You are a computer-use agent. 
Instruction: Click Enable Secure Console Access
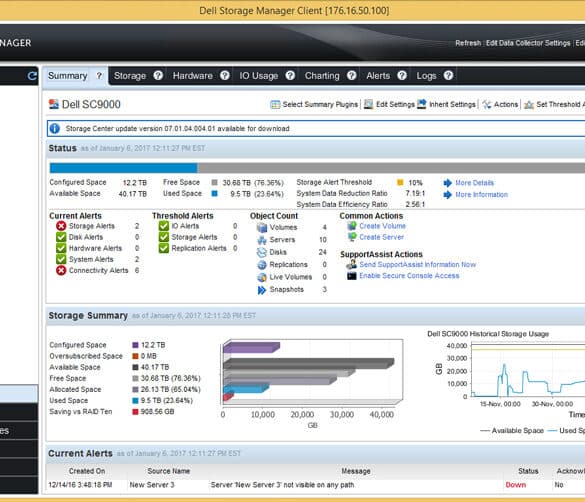[x=409, y=276]
